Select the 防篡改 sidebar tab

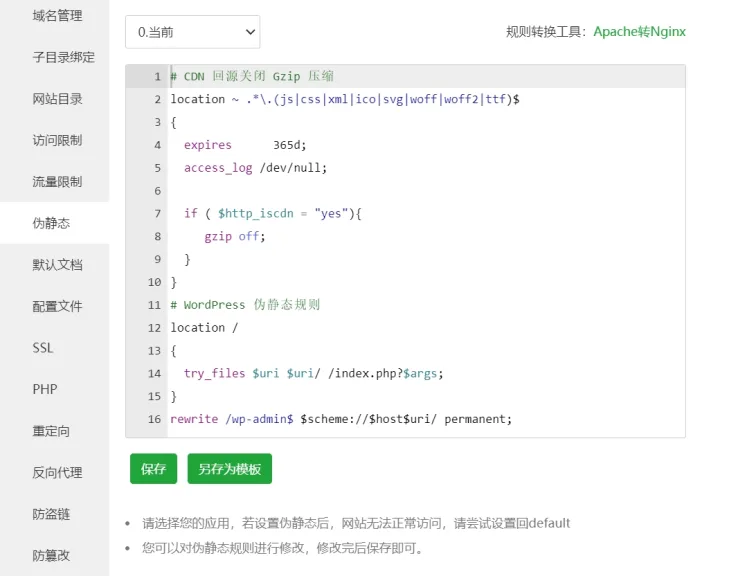[x=51, y=555]
